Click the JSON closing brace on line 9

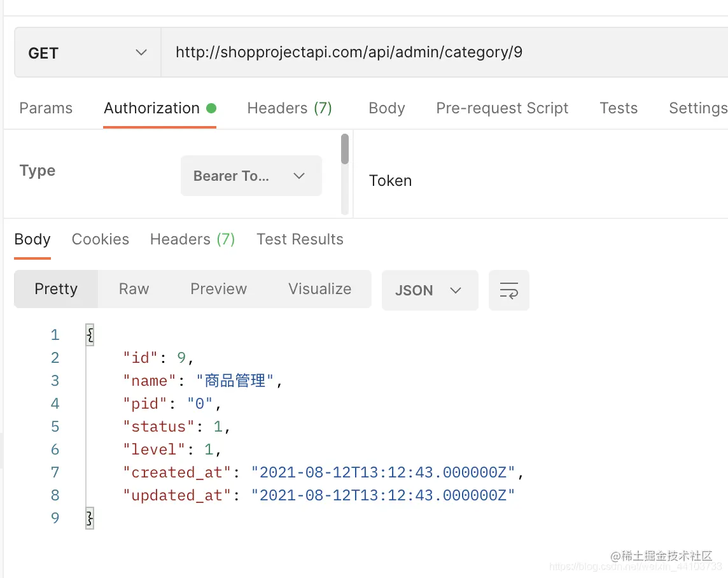(90, 518)
